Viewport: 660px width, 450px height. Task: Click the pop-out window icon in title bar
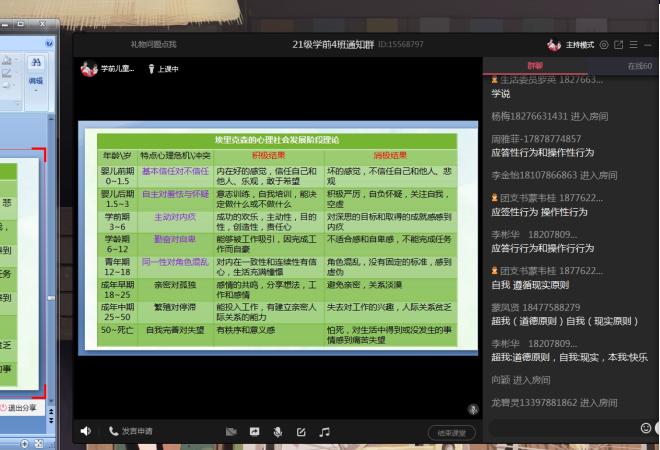point(619,45)
